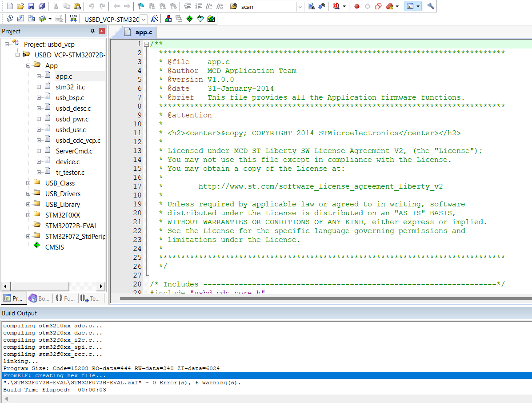Open a file with the open-folder icon

click(20, 7)
